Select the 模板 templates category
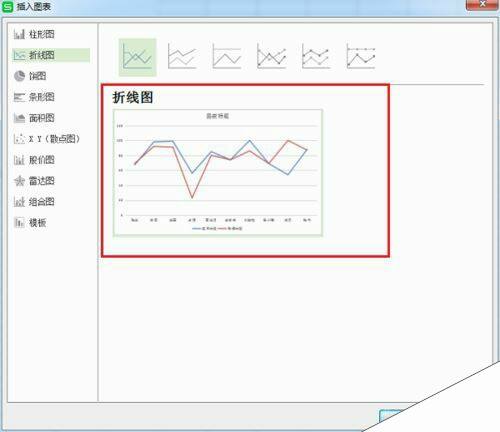Screen dimensions: 500x432 pyautogui.click(x=30, y=223)
